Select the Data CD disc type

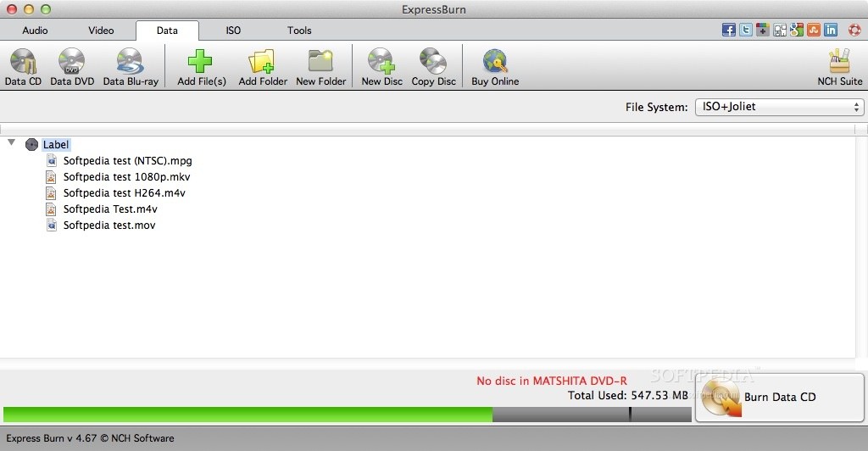click(x=23, y=67)
